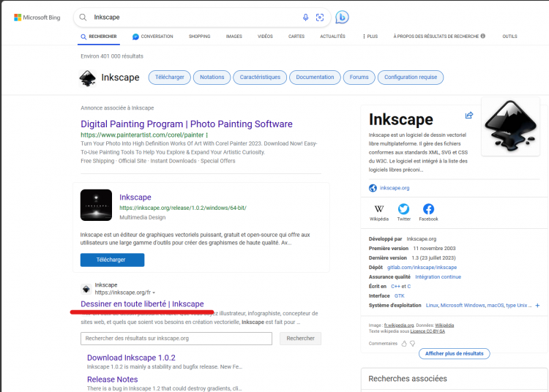This screenshot has height=392, width=549.
Task: Open visual search camera icon
Action: (x=320, y=18)
